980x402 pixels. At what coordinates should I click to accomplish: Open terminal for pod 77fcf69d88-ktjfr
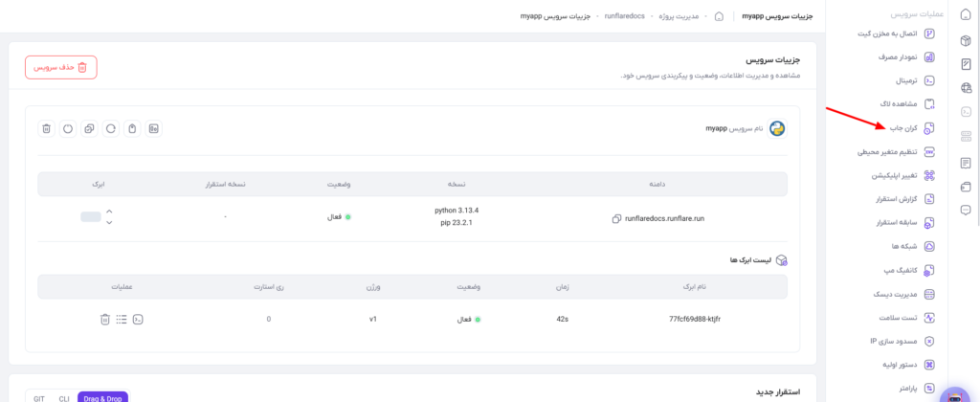139,319
